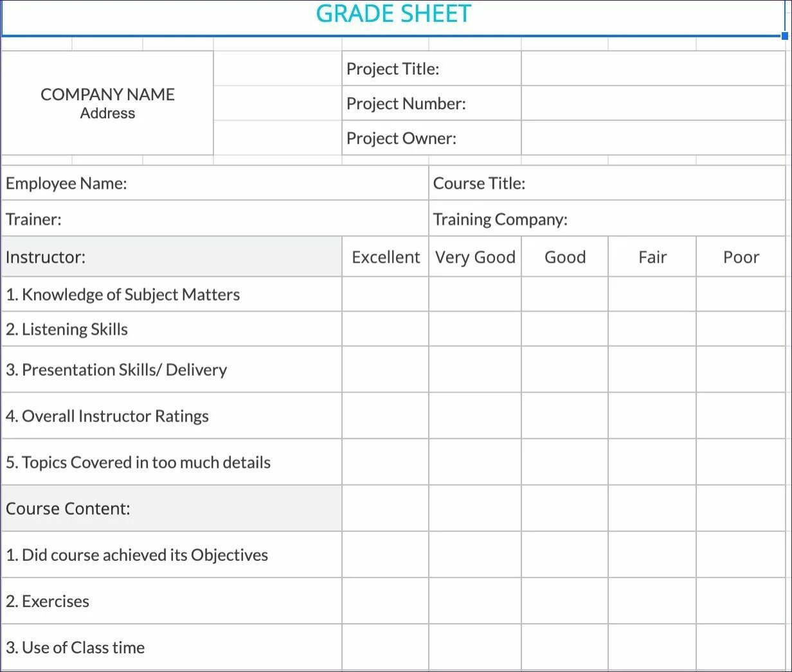Select the Fair column header

click(x=652, y=257)
